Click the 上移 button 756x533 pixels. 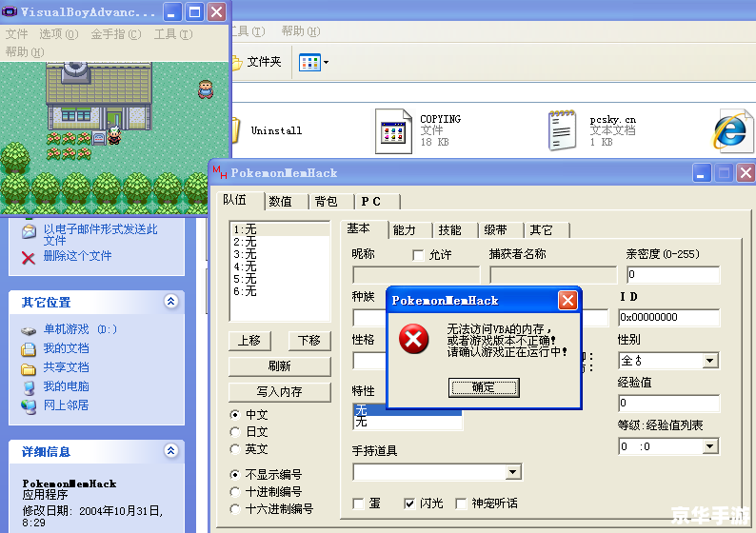click(249, 341)
